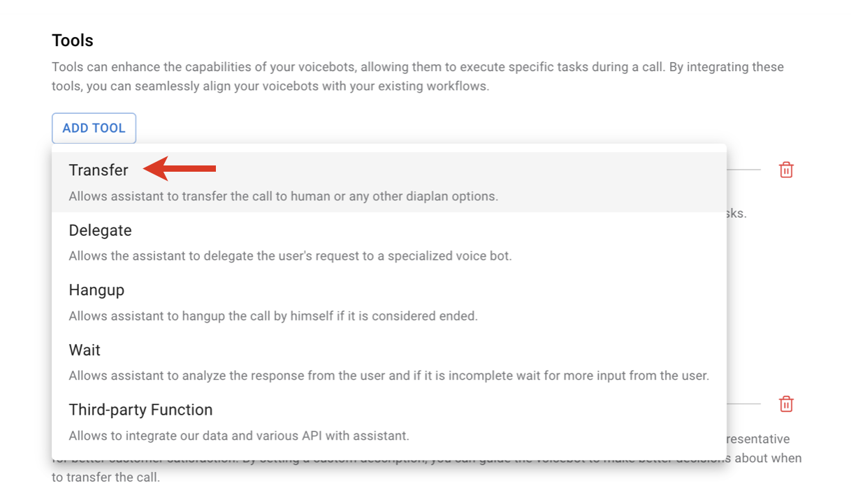Click the 'to transfer the call.' text
Screen dimensions: 851x504
pyautogui.click(x=106, y=479)
